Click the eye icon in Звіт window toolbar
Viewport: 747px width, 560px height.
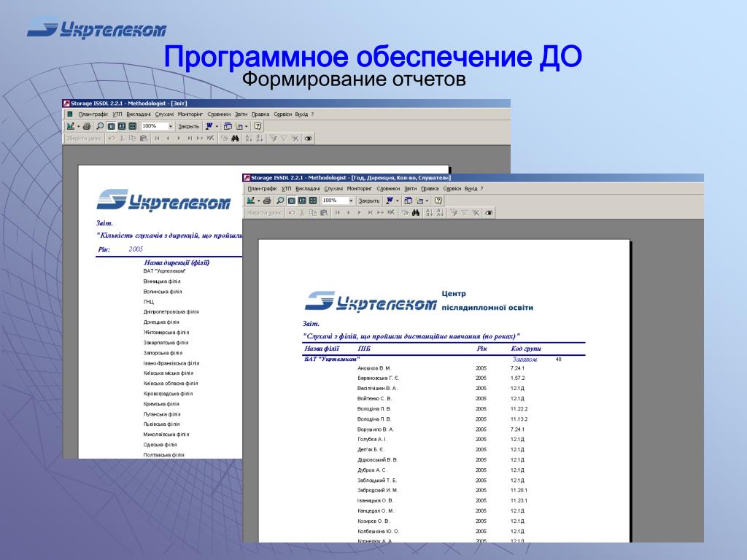pyautogui.click(x=309, y=139)
